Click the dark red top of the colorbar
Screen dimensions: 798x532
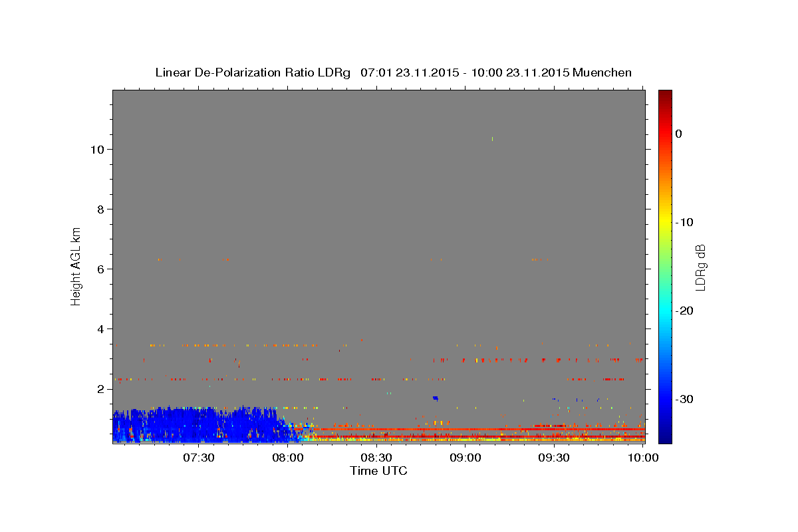(665, 95)
